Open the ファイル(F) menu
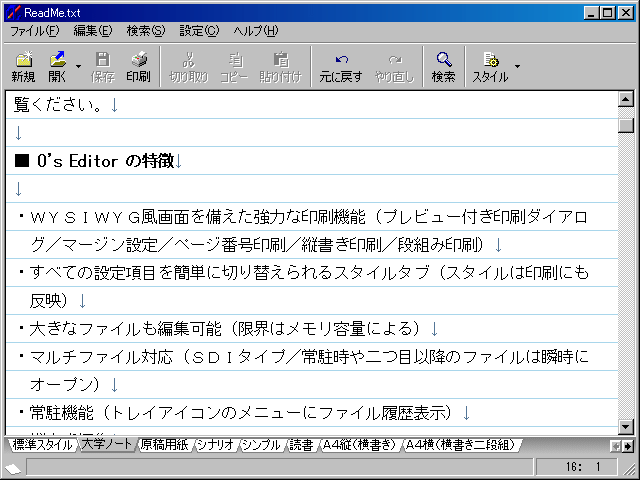This screenshot has height=480, width=640. tap(34, 31)
